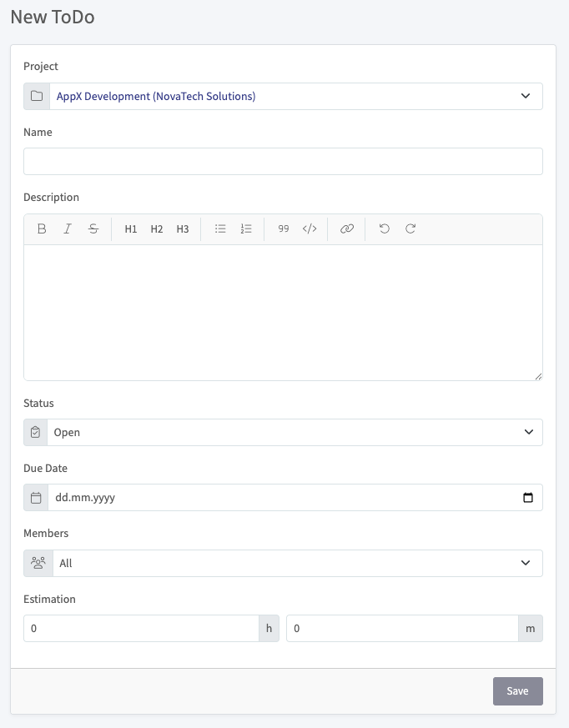Insert a numbered list
569x728 pixels.
pos(246,228)
